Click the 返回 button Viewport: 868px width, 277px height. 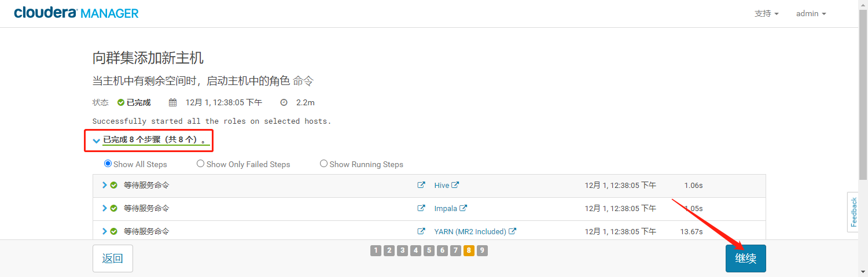click(x=113, y=258)
